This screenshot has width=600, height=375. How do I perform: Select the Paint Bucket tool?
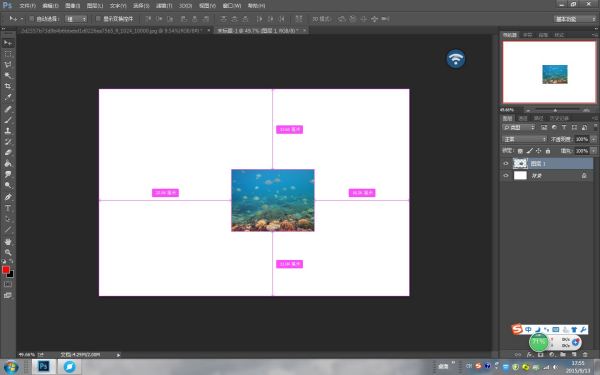8,163
